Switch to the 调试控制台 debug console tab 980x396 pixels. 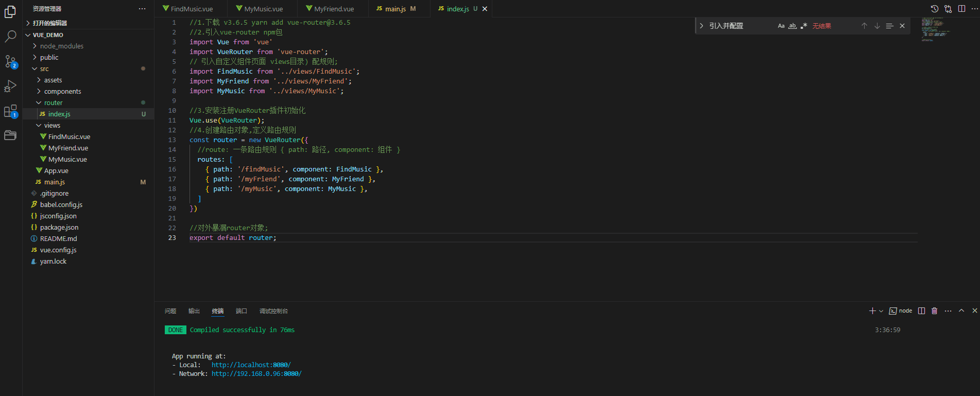274,311
